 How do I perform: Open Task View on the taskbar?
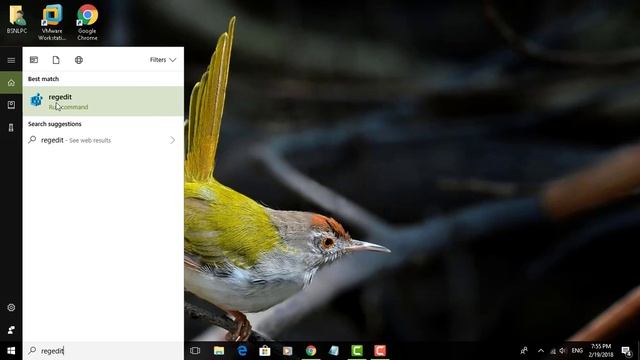click(195, 351)
